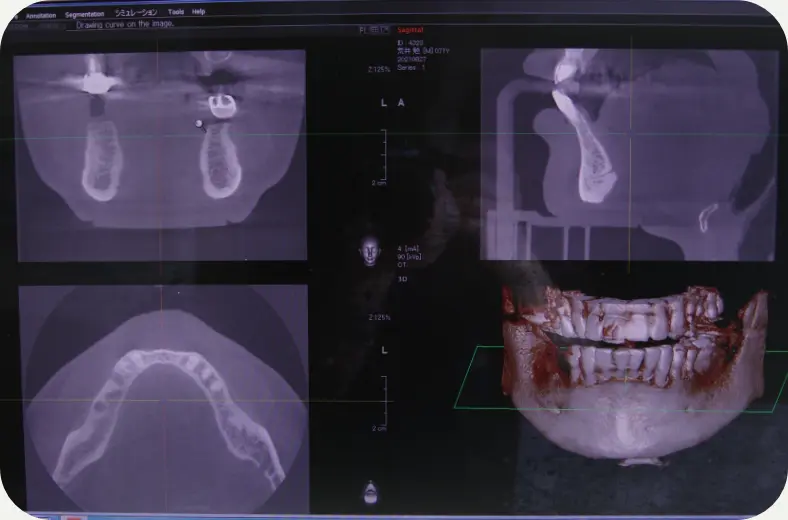Click the axial mandible slice view
Screen dimensions: 788x520
(163, 398)
